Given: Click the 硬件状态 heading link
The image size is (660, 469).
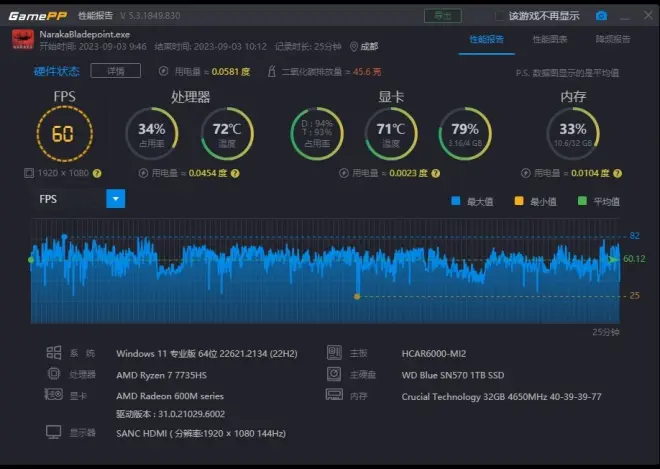Looking at the screenshot, I should [56, 71].
